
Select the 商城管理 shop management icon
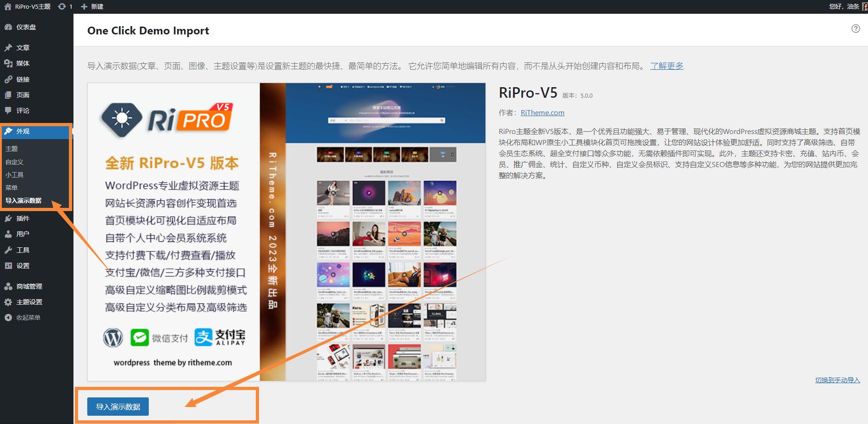[8, 286]
